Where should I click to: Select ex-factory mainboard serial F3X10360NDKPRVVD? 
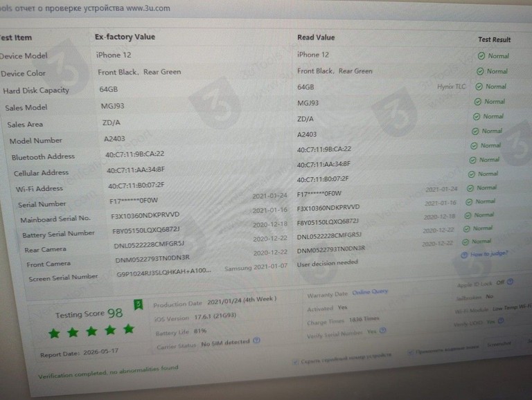(x=145, y=216)
